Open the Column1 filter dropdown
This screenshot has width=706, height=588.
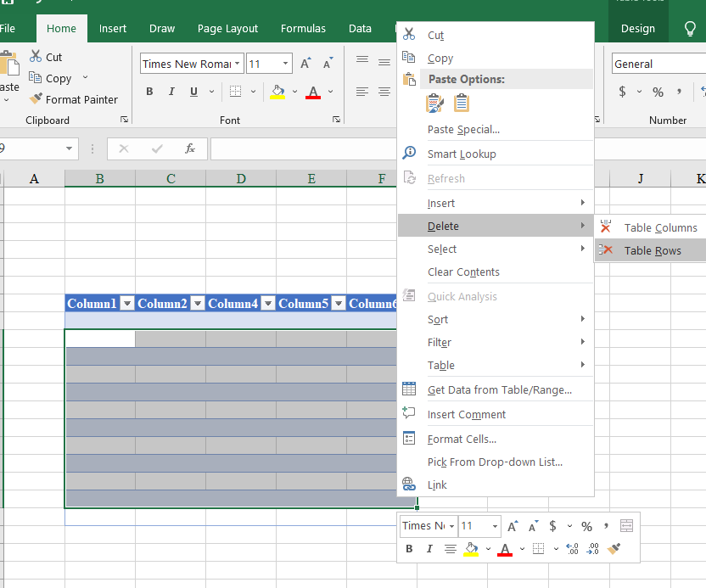point(127,304)
